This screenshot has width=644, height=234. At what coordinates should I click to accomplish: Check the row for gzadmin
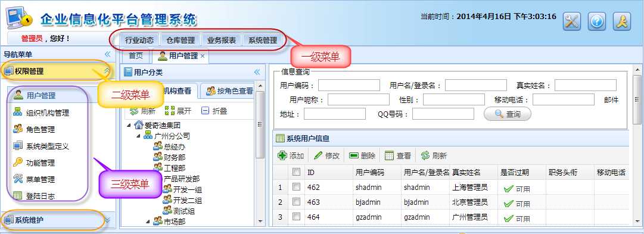coord(296,217)
